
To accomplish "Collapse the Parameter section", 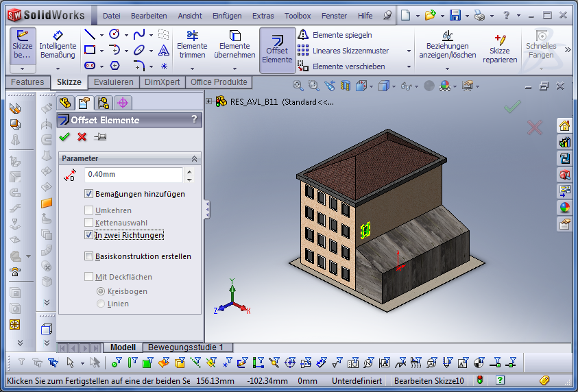I will click(x=194, y=158).
